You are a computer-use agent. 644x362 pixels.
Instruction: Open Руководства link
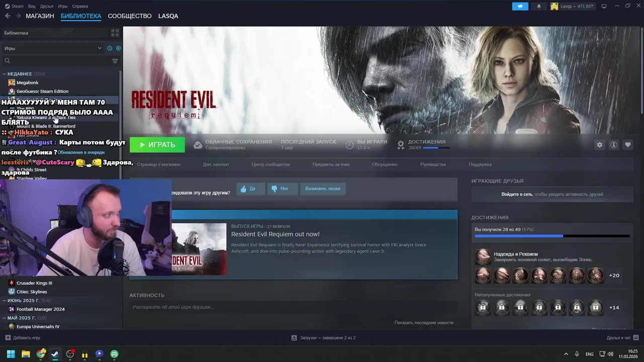[433, 164]
